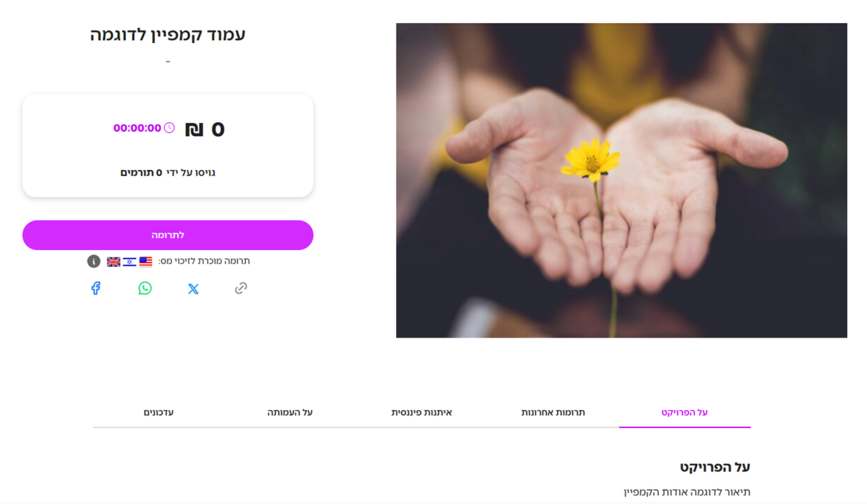Click the shekel currency symbol

click(x=194, y=129)
